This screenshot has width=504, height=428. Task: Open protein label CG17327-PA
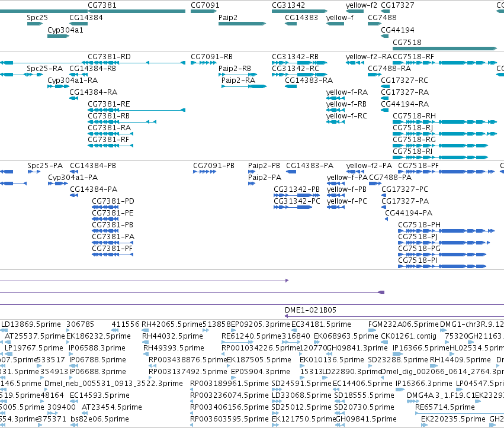click(405, 201)
